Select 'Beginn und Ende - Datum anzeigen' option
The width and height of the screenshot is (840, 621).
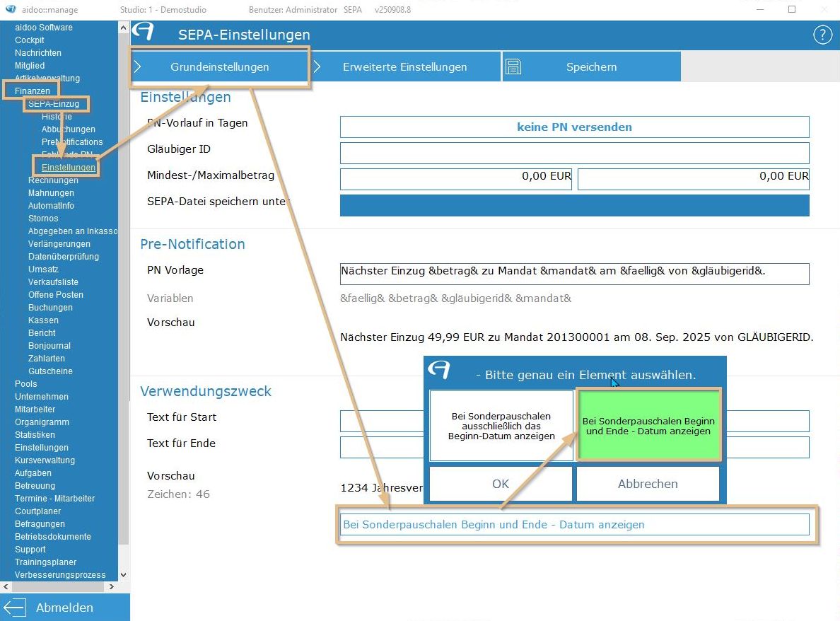pyautogui.click(x=648, y=425)
